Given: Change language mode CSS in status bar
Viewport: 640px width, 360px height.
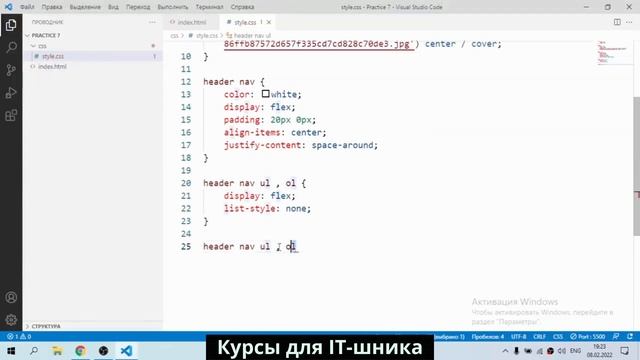Looking at the screenshot, I should point(558,337).
